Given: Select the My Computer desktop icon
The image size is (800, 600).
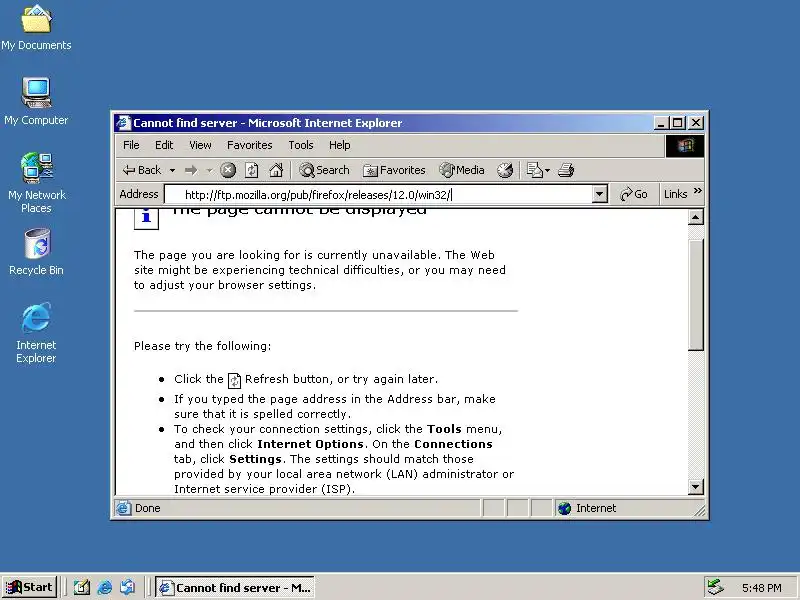Looking at the screenshot, I should 36,102.
